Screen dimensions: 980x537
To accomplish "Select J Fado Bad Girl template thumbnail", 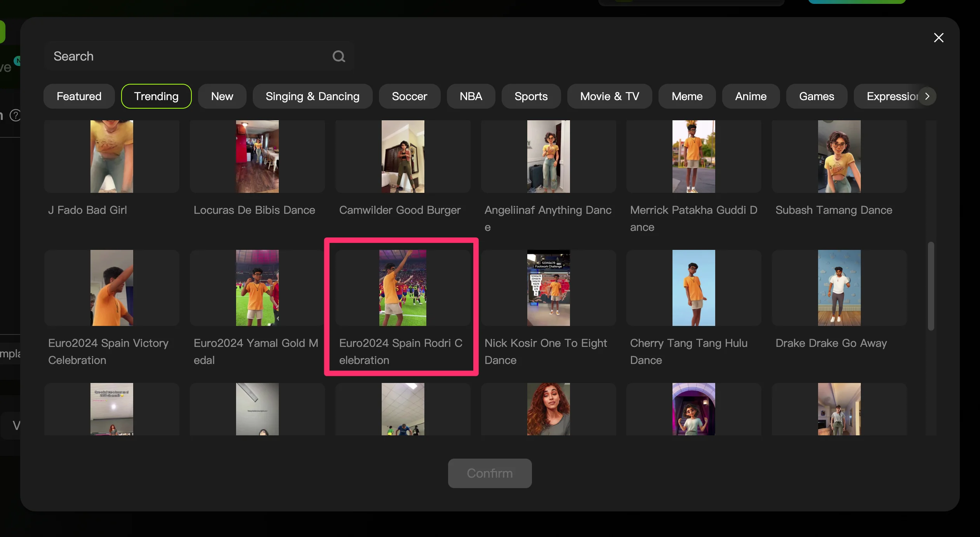I will tap(111, 156).
